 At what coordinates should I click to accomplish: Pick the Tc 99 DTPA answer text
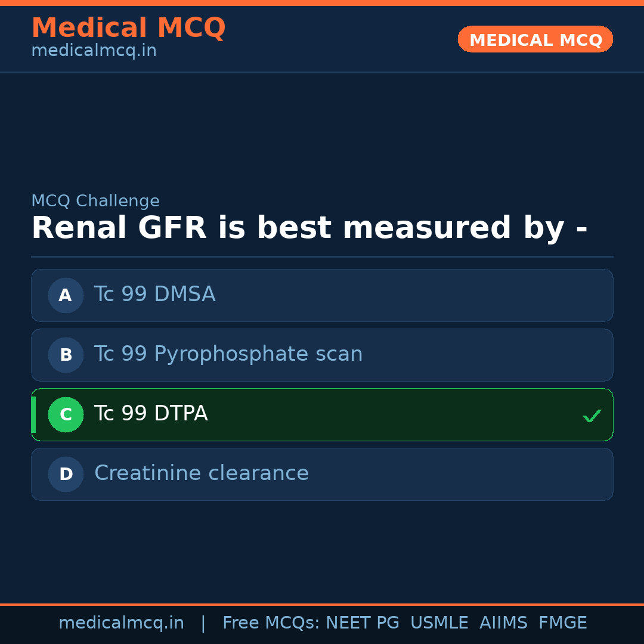(x=151, y=414)
